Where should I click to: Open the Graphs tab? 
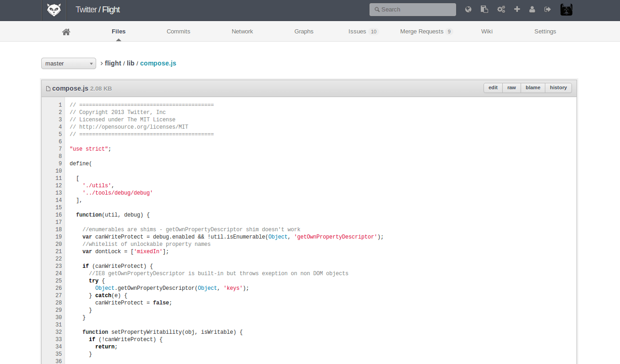pyautogui.click(x=304, y=32)
